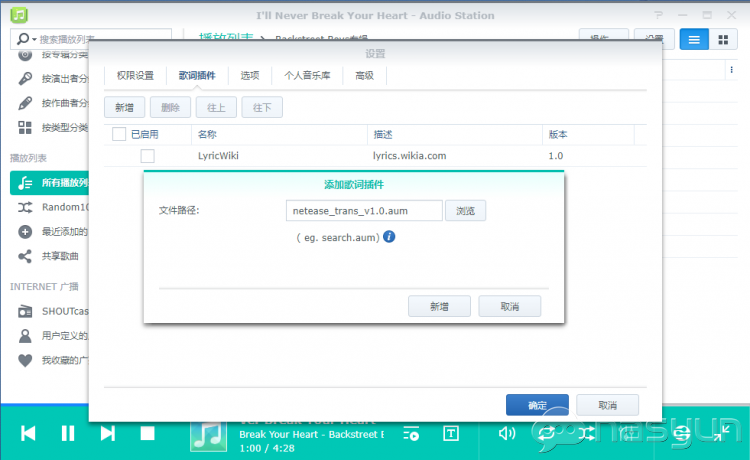
Task: Enable the LyricWiki plugin checkbox
Action: [148, 156]
